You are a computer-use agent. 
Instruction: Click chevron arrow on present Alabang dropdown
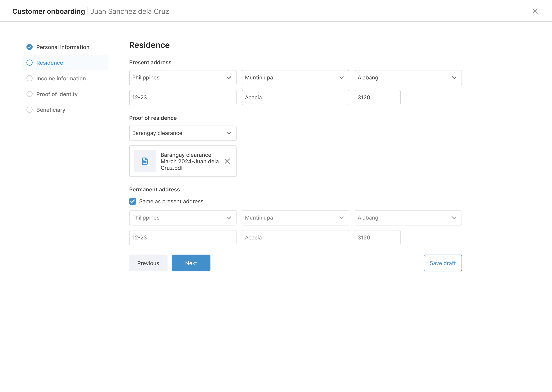[454, 78]
